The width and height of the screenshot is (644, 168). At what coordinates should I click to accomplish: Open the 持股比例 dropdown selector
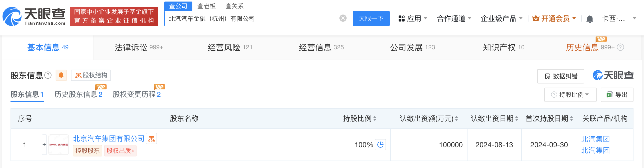pos(570,95)
